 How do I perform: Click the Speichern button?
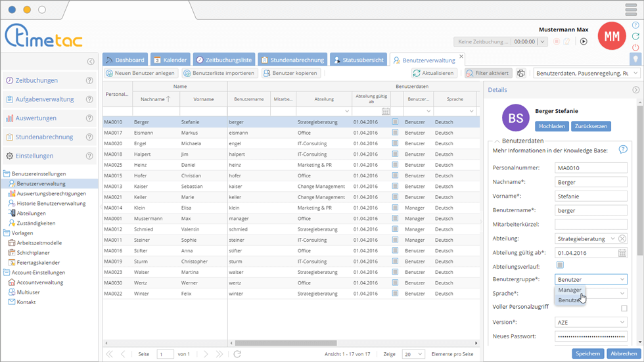587,353
